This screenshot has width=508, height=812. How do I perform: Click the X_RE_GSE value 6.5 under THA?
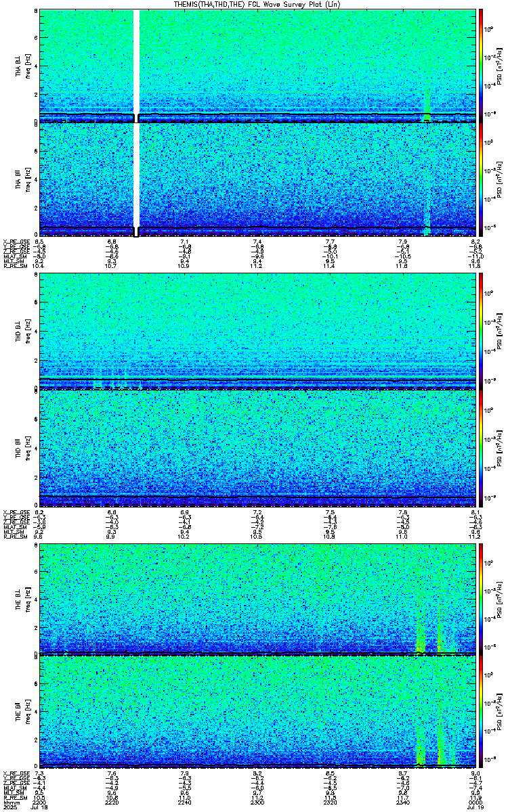39,242
